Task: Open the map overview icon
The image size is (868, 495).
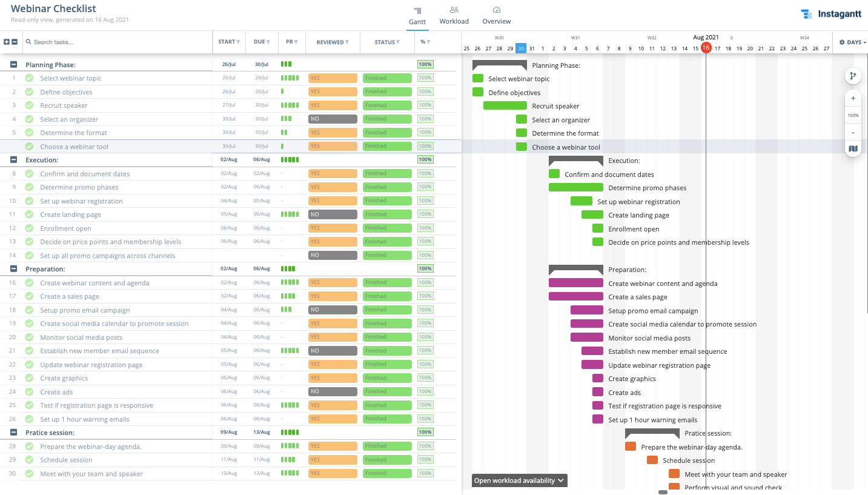Action: [x=853, y=148]
